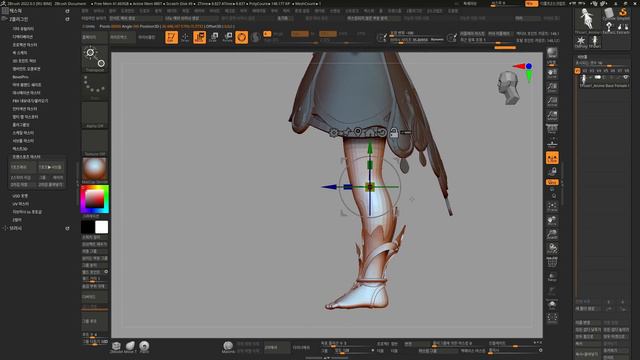Open the Dots stroke type selector

tap(95, 87)
